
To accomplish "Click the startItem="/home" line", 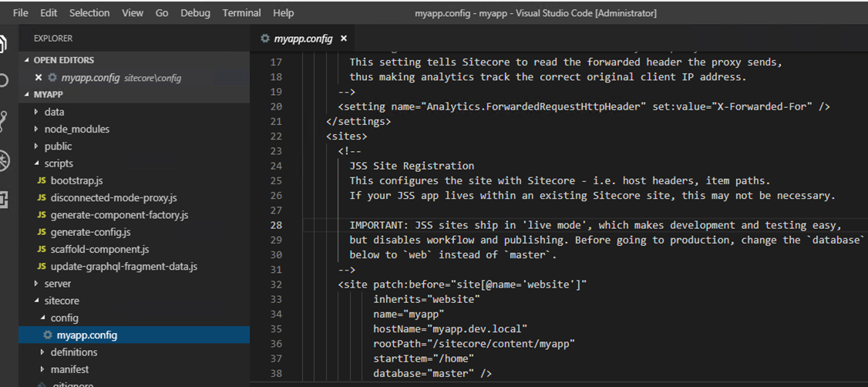I will [423, 358].
